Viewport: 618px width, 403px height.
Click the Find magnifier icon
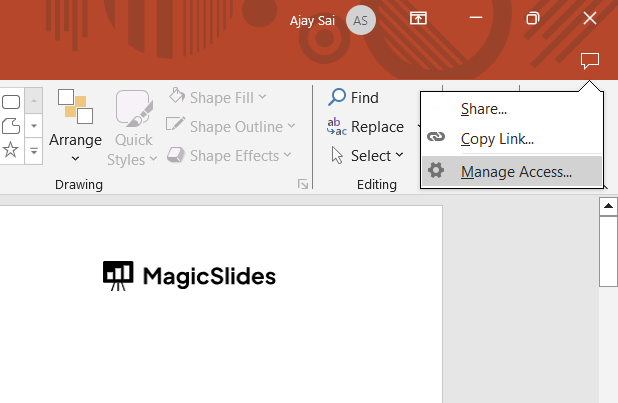pyautogui.click(x=337, y=97)
